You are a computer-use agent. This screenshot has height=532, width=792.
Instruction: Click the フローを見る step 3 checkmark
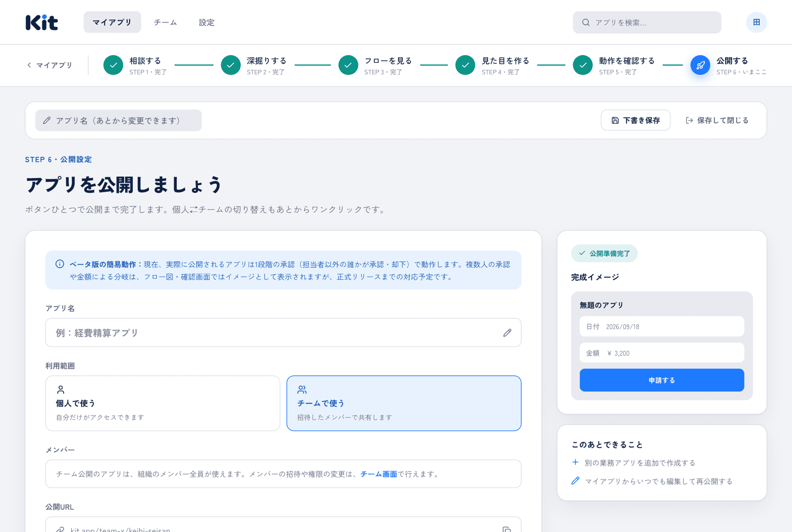348,65
